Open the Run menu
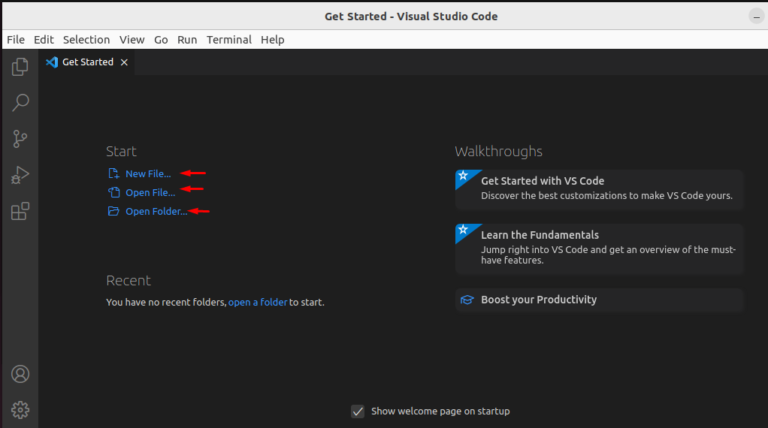This screenshot has width=768, height=428. pyautogui.click(x=187, y=40)
